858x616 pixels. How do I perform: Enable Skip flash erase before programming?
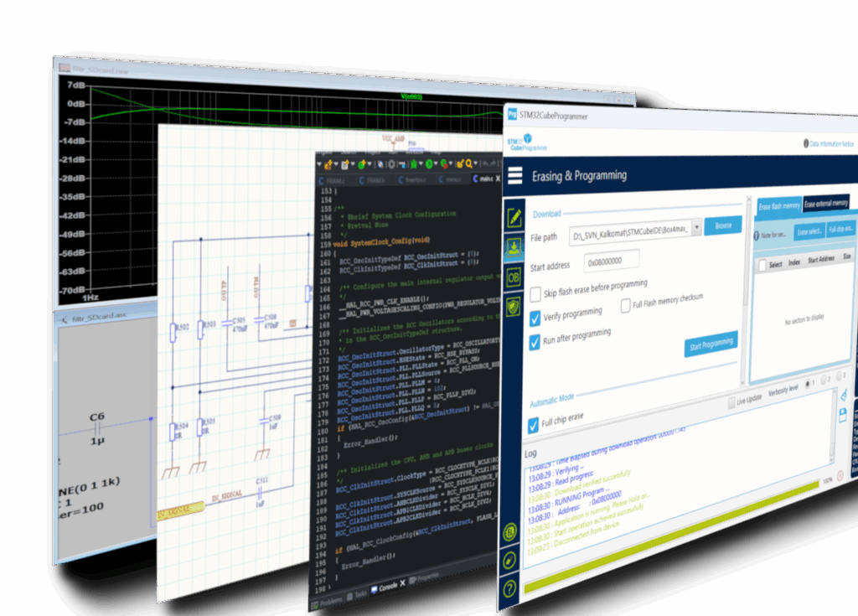pos(535,294)
